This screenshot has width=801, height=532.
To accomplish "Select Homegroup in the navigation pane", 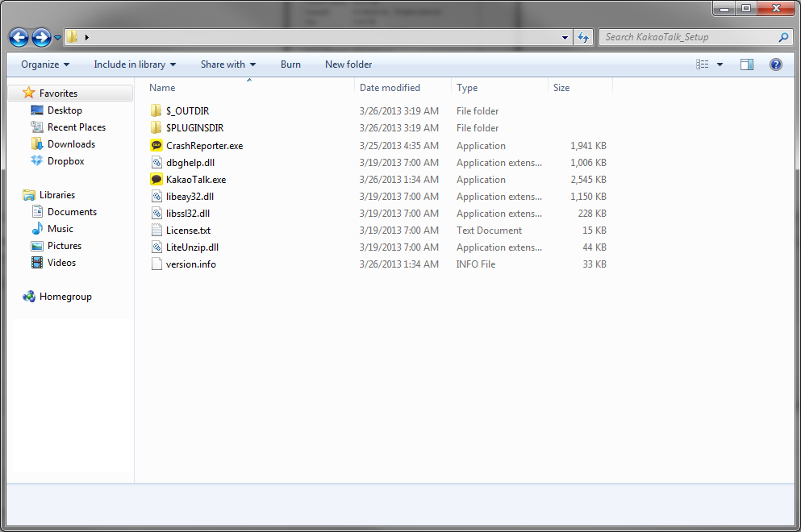I will coord(65,297).
